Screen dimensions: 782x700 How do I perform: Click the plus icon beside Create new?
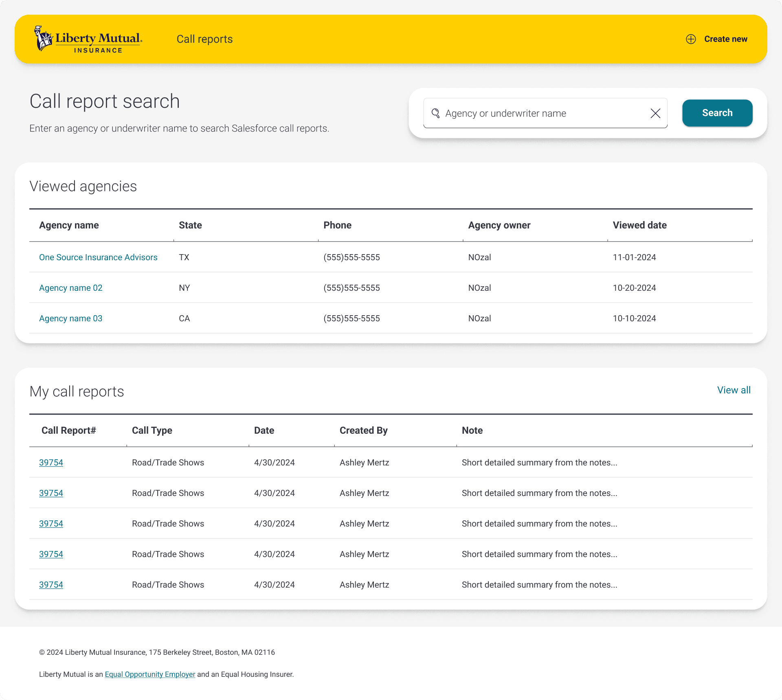tap(691, 39)
